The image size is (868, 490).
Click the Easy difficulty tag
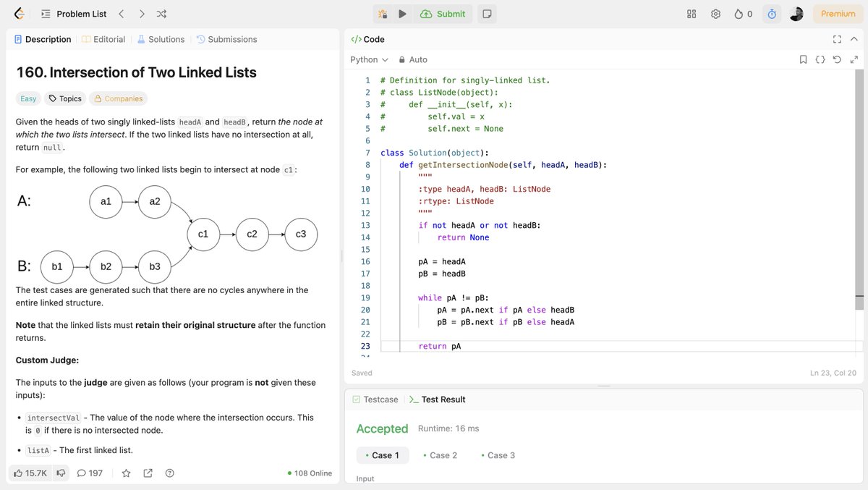click(x=28, y=98)
